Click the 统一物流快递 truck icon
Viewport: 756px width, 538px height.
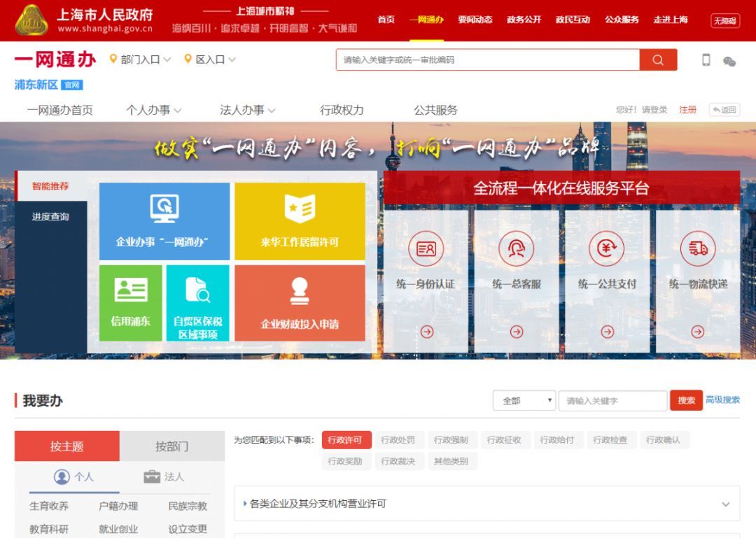[x=698, y=249]
